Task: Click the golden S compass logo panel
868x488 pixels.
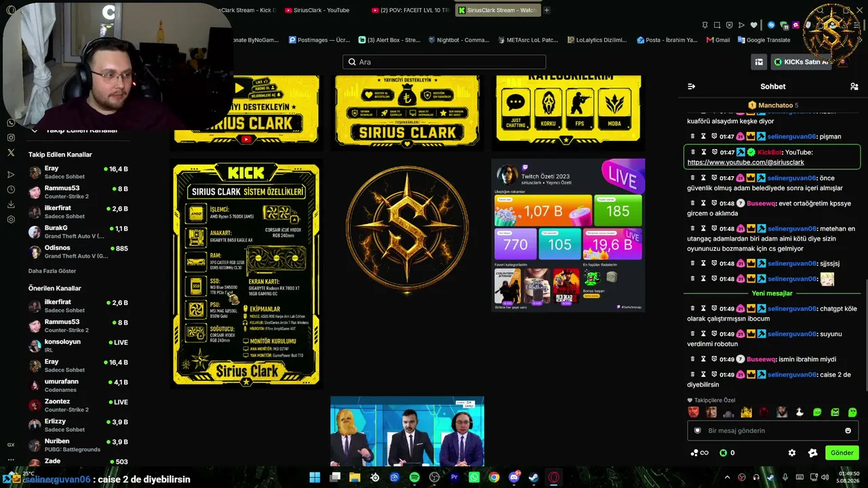Action: (407, 229)
